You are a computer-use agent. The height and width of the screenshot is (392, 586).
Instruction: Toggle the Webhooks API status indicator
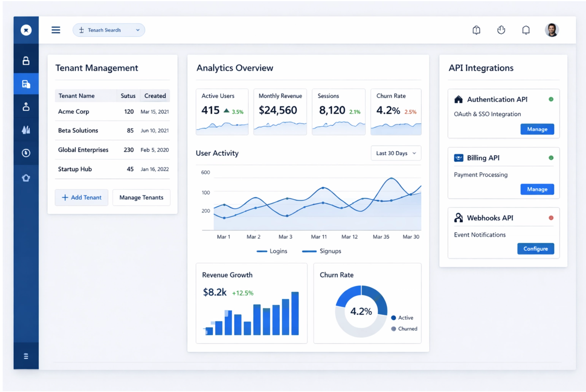pos(551,218)
